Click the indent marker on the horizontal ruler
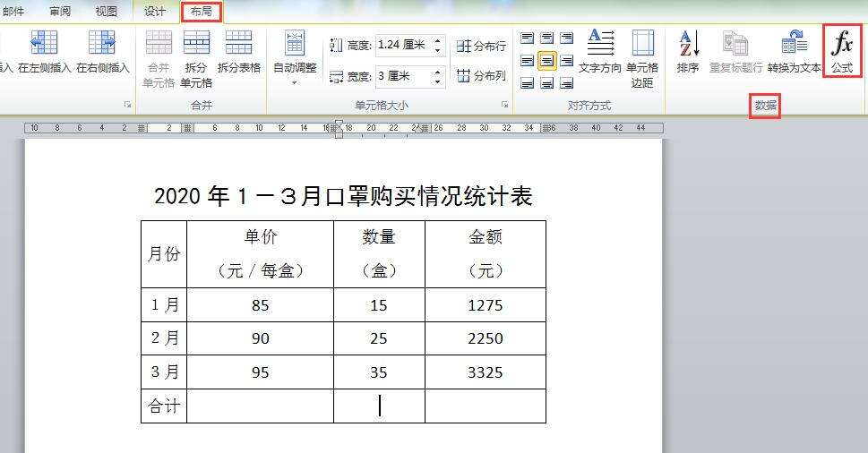The height and width of the screenshot is (453, 868). coord(339,129)
